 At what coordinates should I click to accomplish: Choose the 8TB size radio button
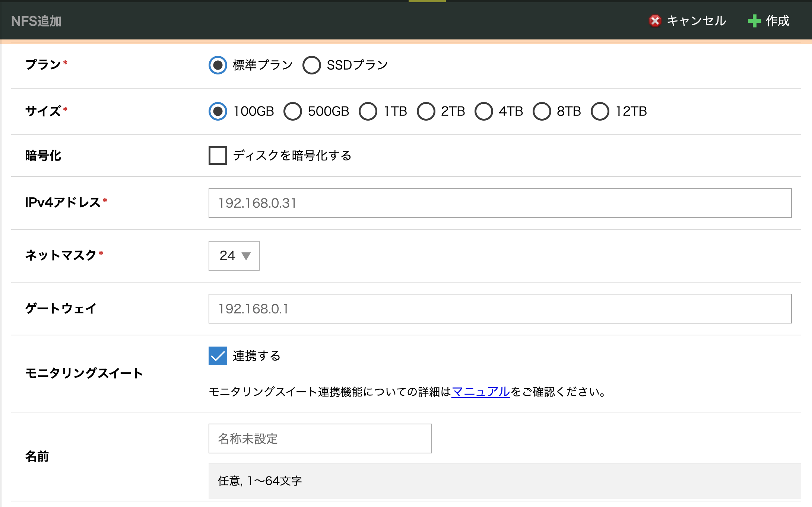[x=542, y=111]
